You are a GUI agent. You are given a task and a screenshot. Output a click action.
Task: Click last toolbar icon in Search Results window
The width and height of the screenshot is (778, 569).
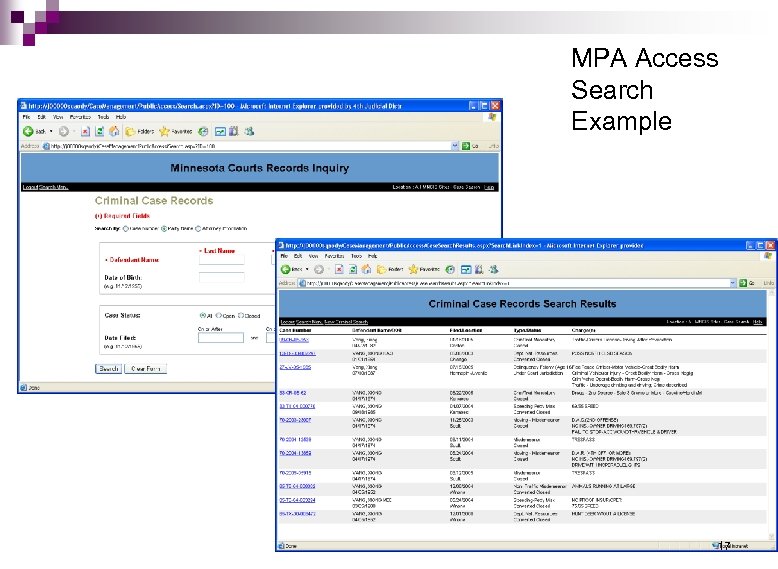[x=494, y=269]
